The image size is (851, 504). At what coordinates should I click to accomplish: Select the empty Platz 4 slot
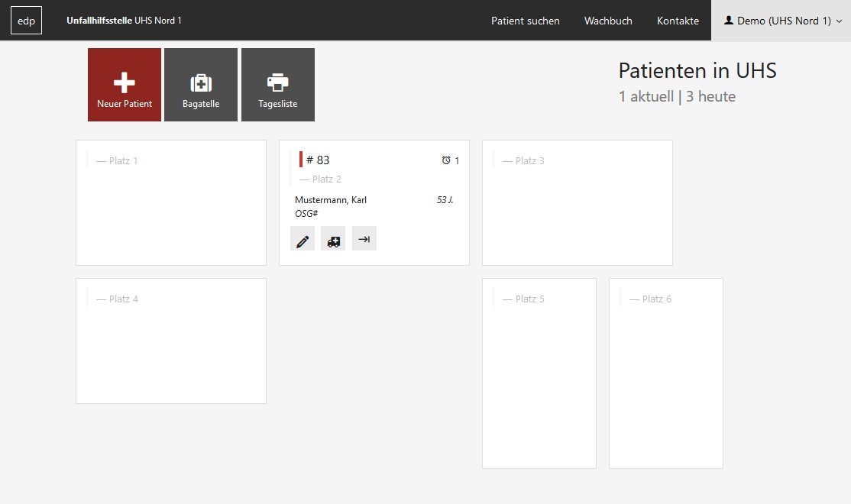pos(171,341)
